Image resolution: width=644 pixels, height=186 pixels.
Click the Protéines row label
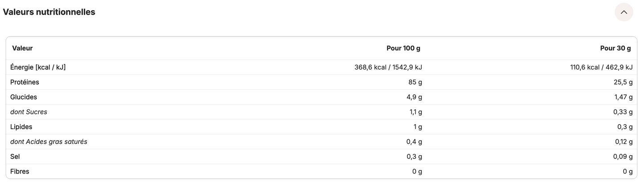[25, 82]
